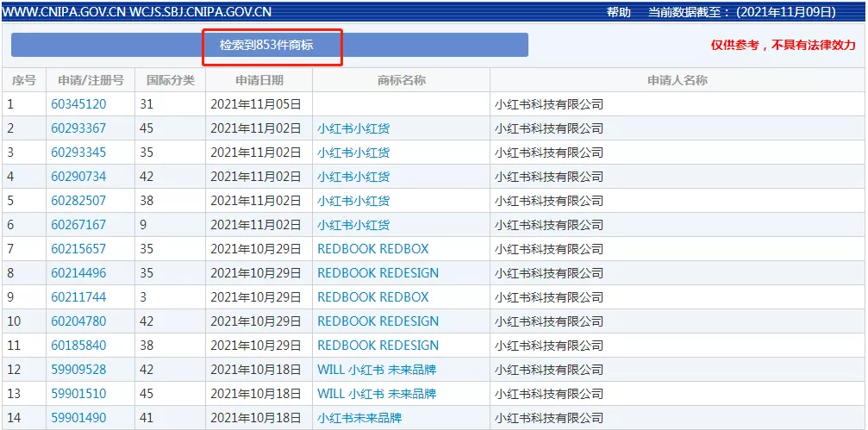Open REDBOOK REDESIGN trademark in row 8
Image resolution: width=868 pixels, height=430 pixels.
pos(378,273)
